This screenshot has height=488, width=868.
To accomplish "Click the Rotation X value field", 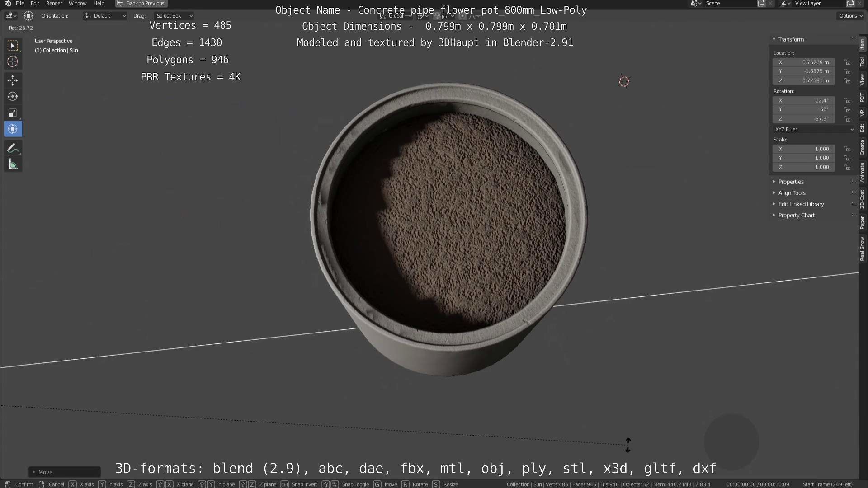I will click(x=804, y=100).
